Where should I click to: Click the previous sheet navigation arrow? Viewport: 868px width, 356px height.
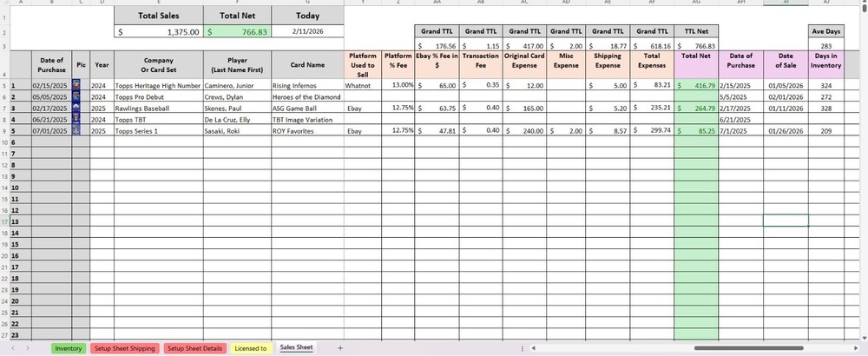(x=13, y=348)
